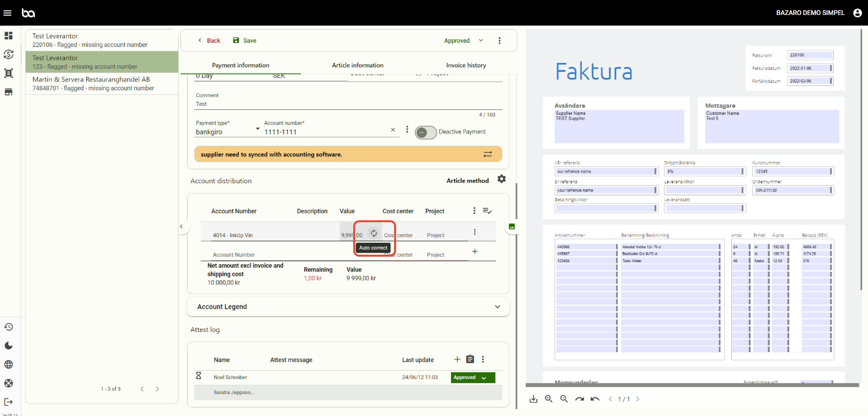Toggle dark mode moon icon
The image size is (868, 416).
8,346
